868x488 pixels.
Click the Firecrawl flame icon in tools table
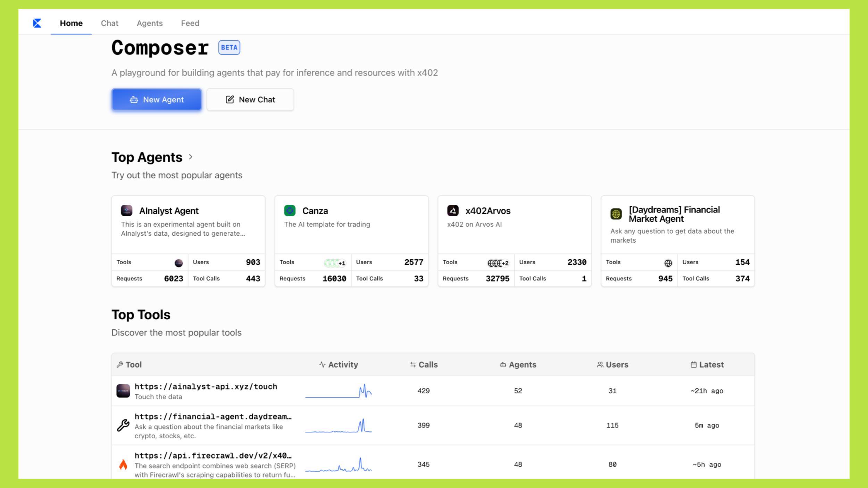pyautogui.click(x=123, y=464)
